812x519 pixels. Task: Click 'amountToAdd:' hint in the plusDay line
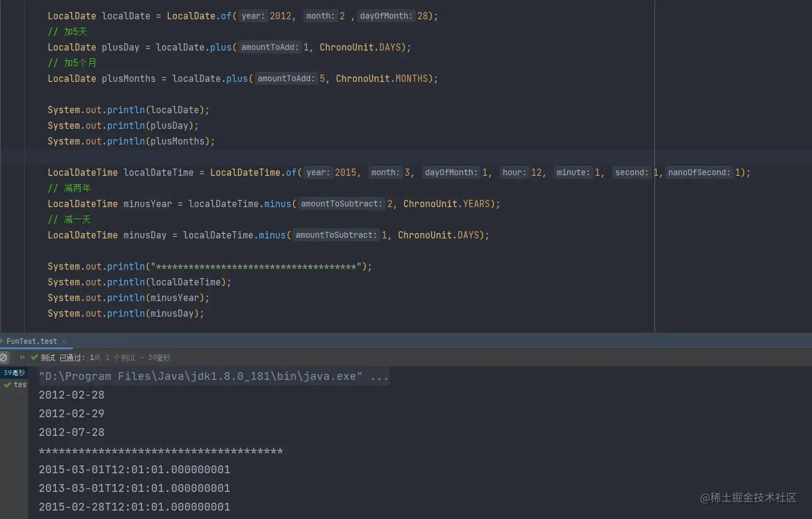click(270, 47)
